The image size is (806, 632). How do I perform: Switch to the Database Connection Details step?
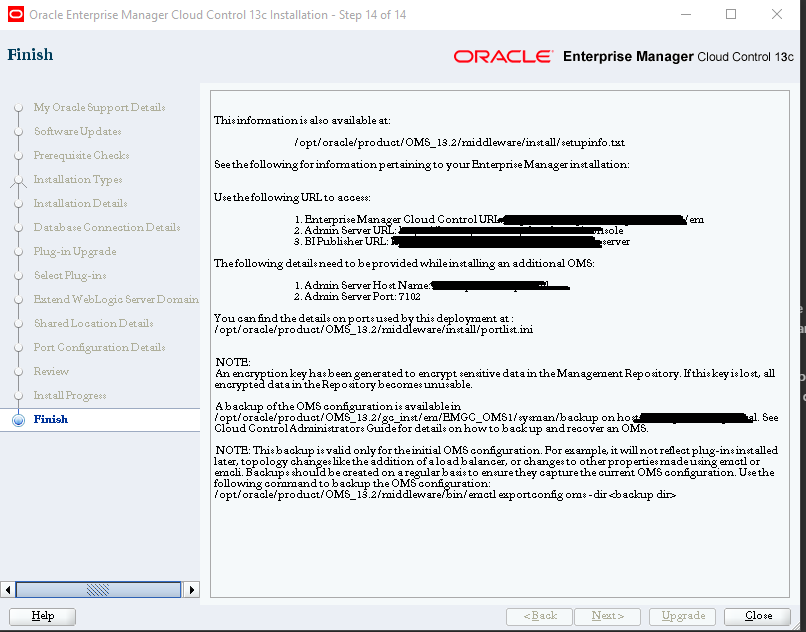(x=107, y=227)
